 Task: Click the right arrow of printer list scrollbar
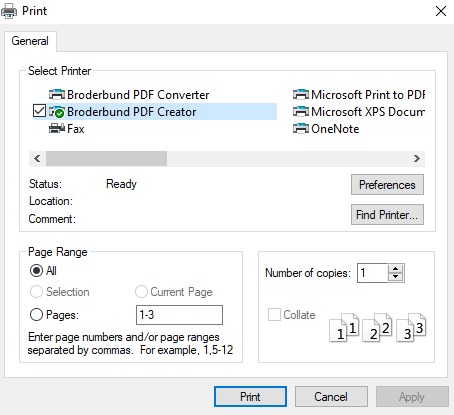[x=417, y=158]
